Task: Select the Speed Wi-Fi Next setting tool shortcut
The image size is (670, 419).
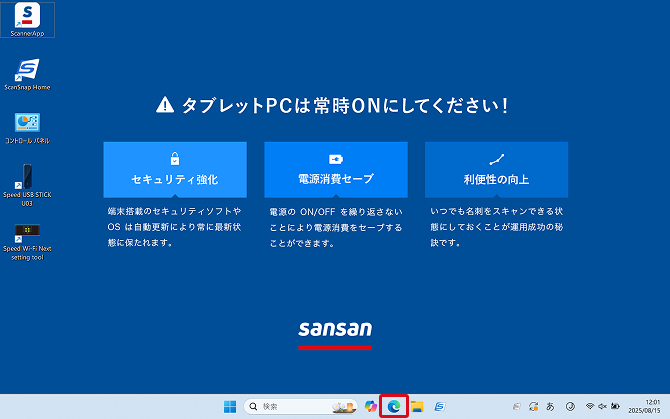Action: click(27, 242)
